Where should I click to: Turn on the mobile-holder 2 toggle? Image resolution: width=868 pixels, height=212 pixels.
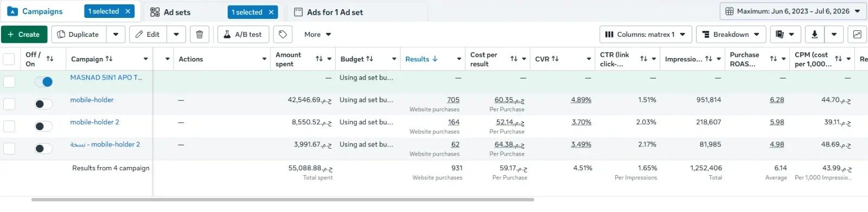click(x=43, y=126)
